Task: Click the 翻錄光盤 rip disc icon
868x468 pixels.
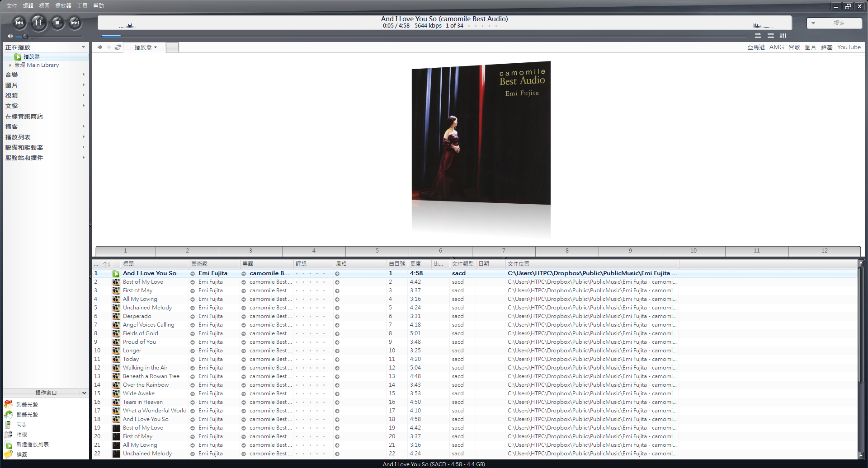Action: [9, 414]
